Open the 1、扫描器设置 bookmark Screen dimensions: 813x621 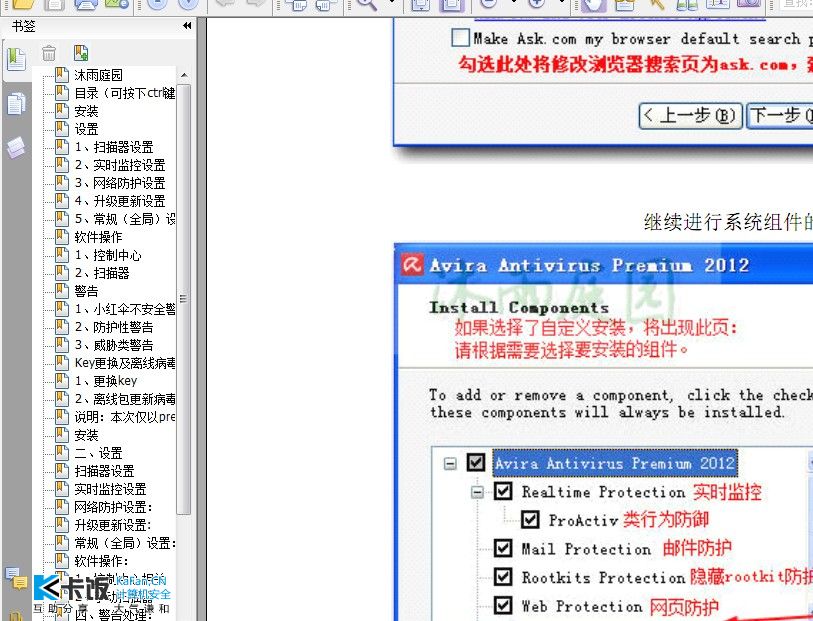pos(114,147)
